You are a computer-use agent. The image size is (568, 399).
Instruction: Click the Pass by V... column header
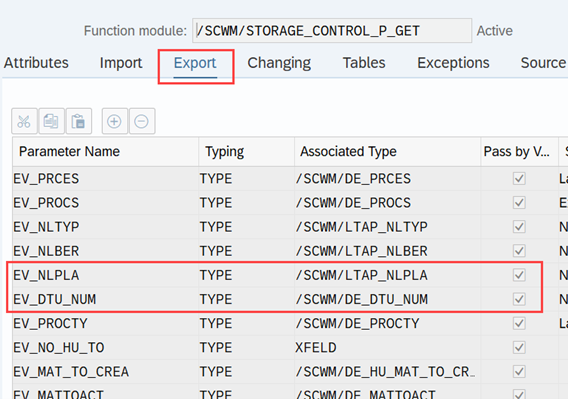click(519, 151)
